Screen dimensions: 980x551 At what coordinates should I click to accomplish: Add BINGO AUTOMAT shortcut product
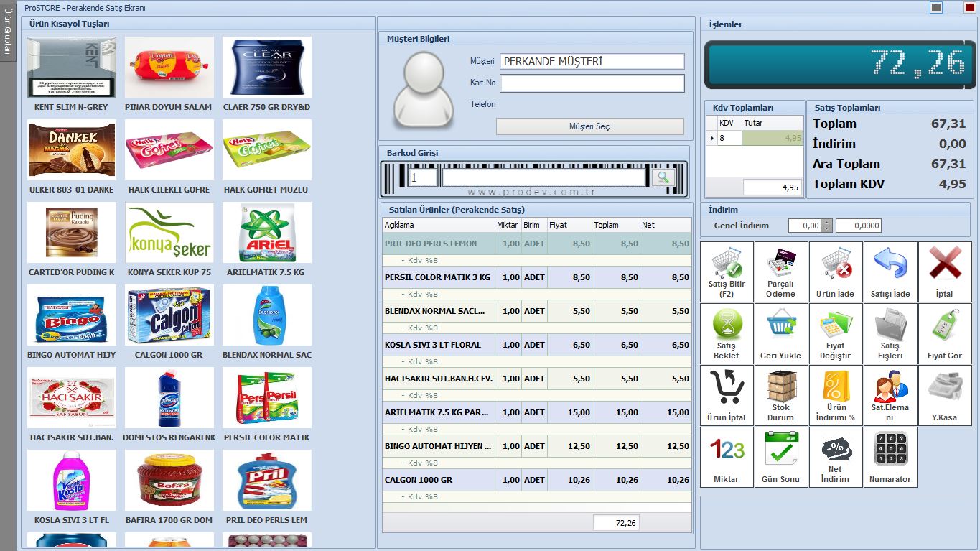[71, 323]
